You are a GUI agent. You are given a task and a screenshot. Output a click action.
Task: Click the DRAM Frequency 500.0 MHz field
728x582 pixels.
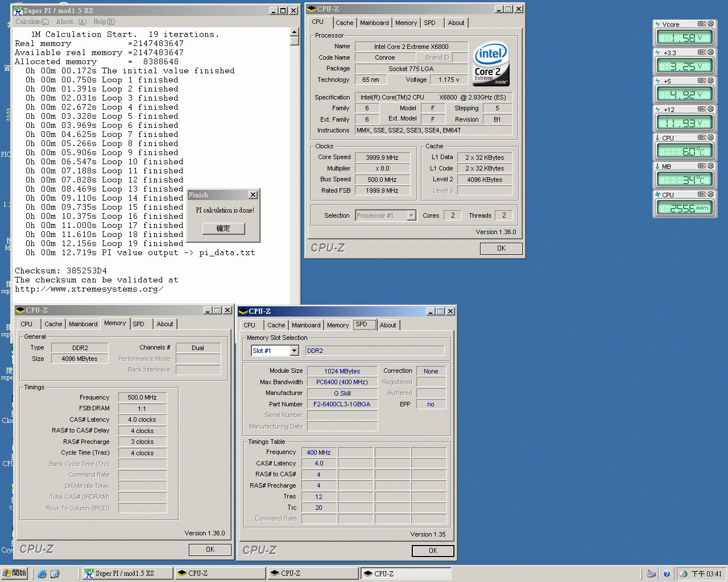(x=142, y=397)
